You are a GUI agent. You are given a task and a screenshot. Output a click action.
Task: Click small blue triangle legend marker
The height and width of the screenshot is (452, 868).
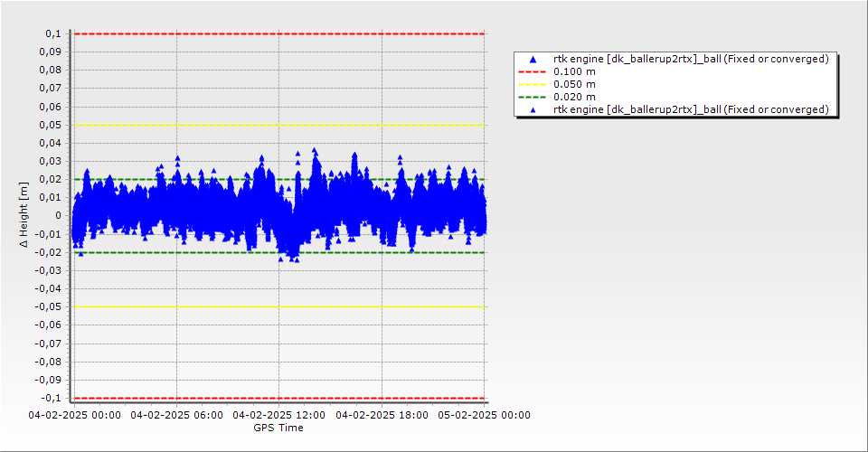[533, 110]
